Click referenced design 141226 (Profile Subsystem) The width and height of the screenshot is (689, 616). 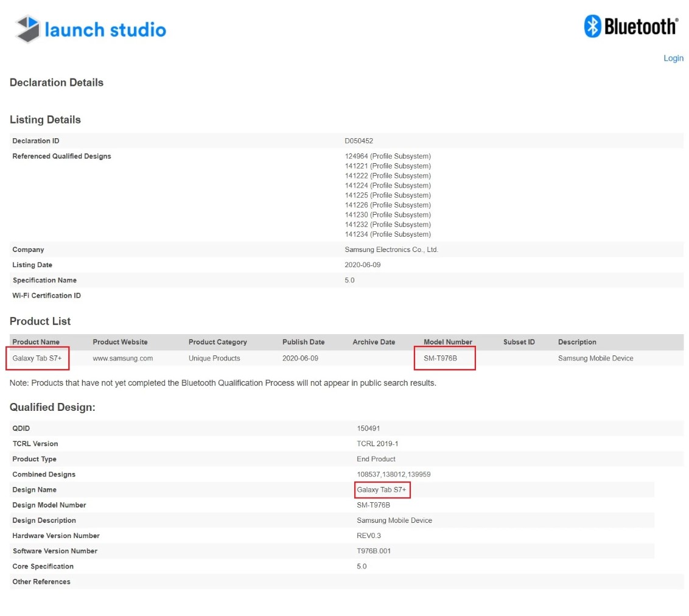tap(388, 205)
